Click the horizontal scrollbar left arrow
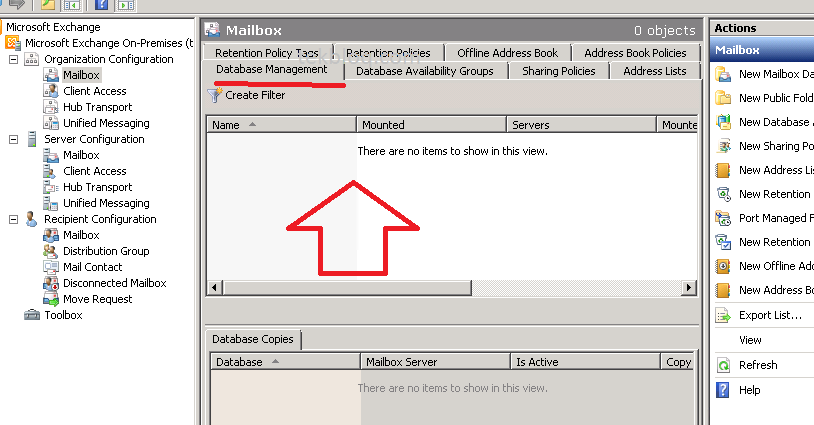The width and height of the screenshot is (814, 425). click(214, 287)
